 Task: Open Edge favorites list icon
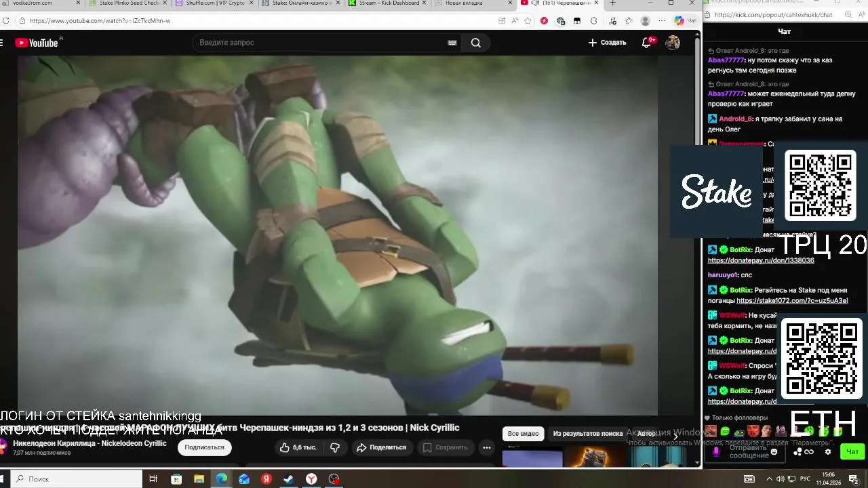pyautogui.click(x=629, y=21)
